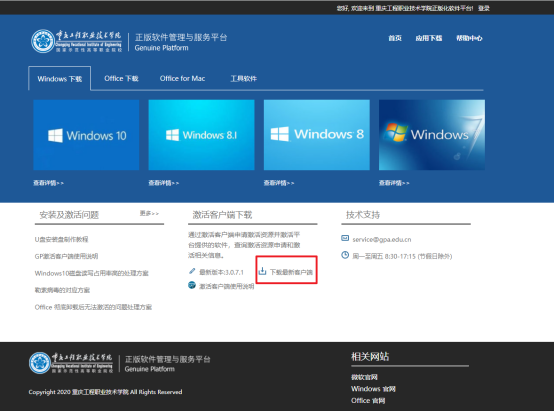Click the download icon beside 下载最新客户端
The height and width of the screenshot is (411, 554).
click(262, 271)
